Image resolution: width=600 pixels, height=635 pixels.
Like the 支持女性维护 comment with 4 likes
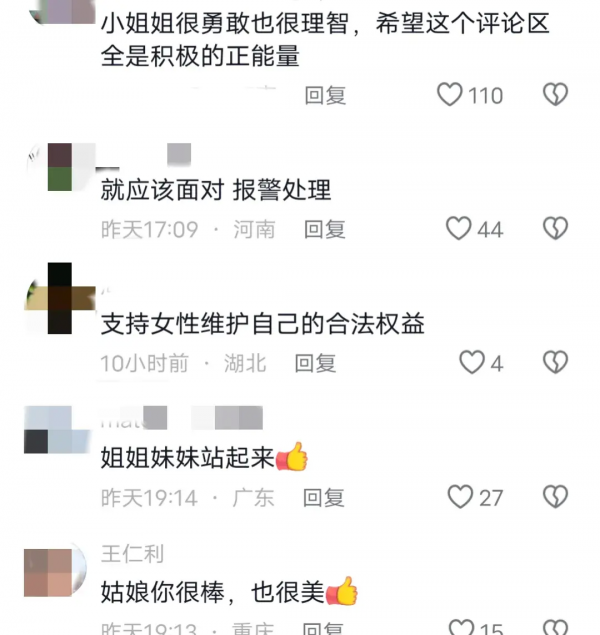pyautogui.click(x=472, y=362)
